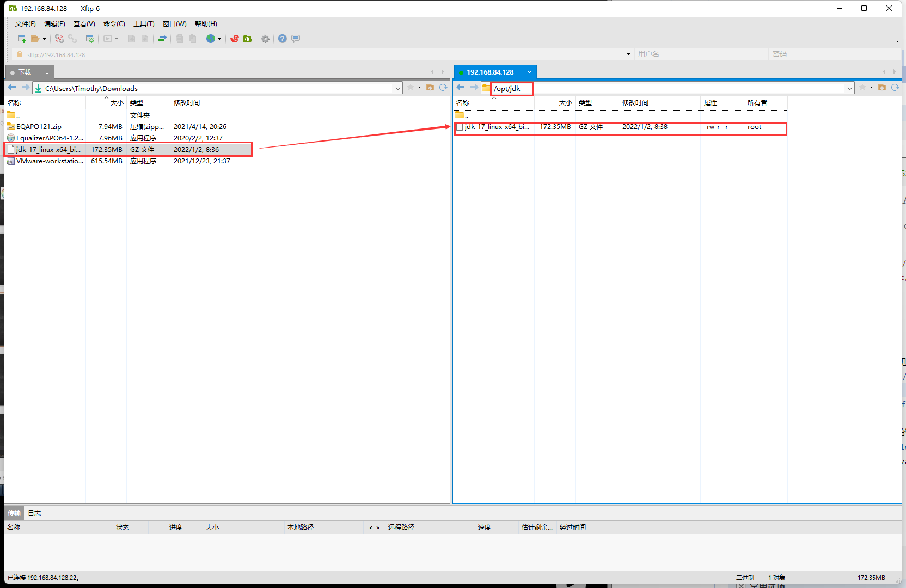Open parent folder in remote pane
The width and height of the screenshot is (906, 588).
coord(621,115)
